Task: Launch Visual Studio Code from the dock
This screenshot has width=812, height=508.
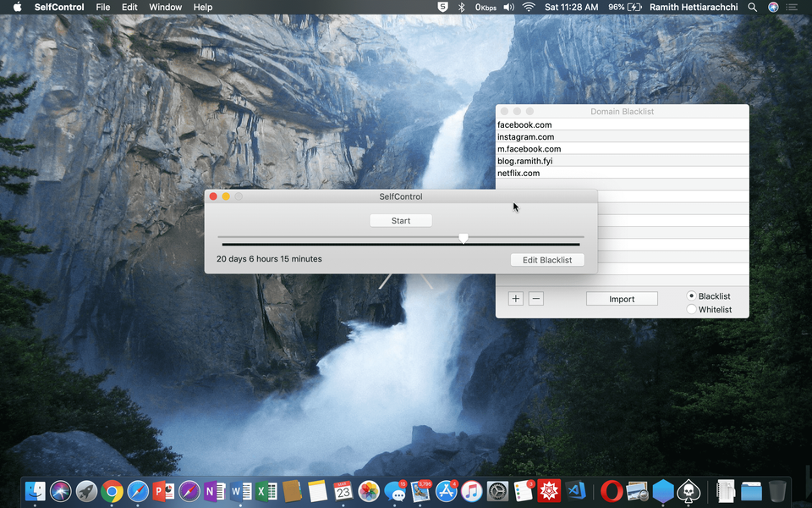Action: (577, 491)
